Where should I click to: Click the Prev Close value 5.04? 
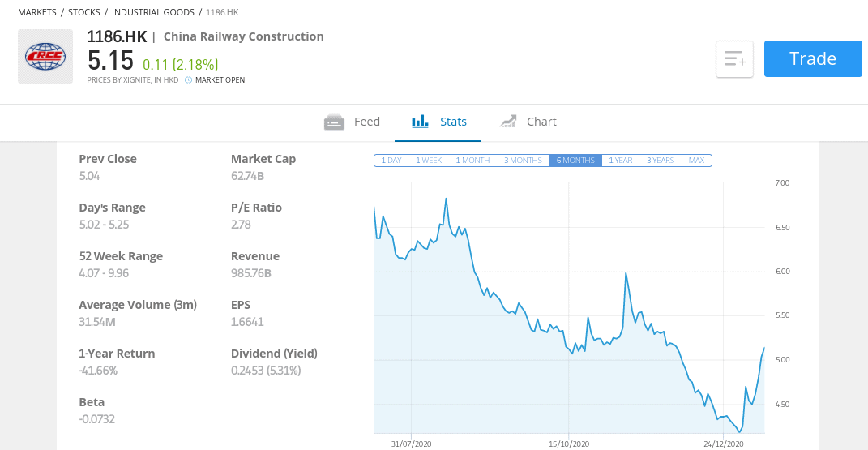pyautogui.click(x=89, y=176)
